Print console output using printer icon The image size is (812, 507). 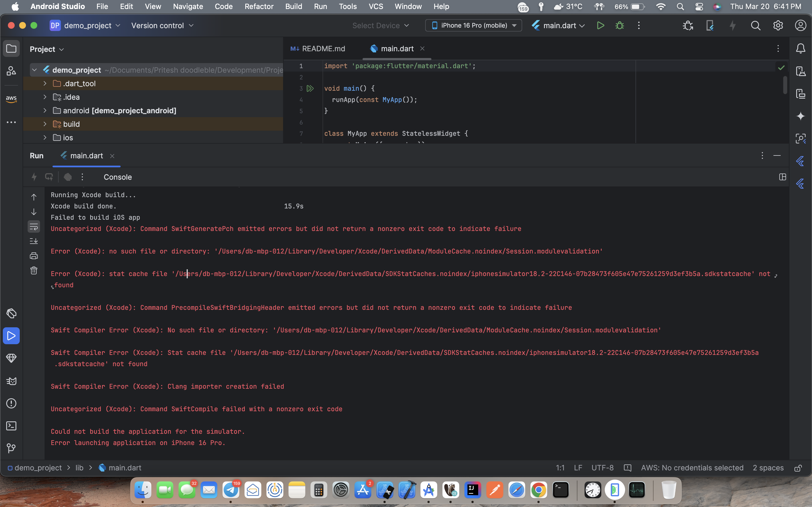tap(34, 256)
